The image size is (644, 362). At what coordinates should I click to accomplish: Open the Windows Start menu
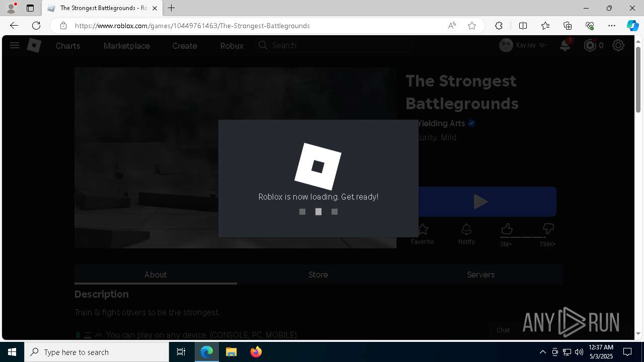pos(12,352)
